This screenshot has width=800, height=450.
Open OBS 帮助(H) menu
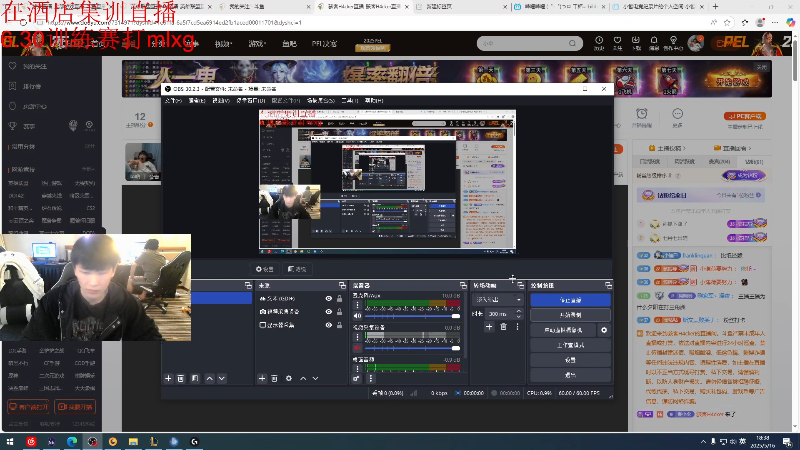click(374, 101)
